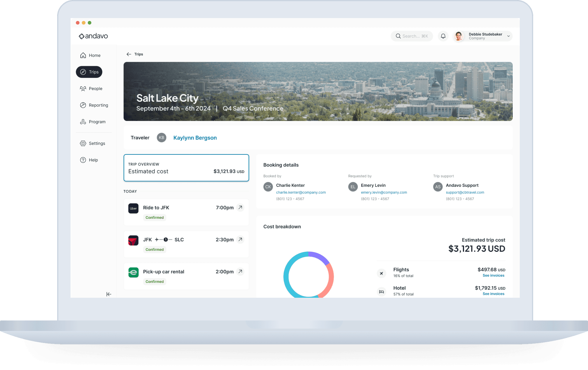The width and height of the screenshot is (588, 370).
Task: Expand the Debbie Studebaker account dropdown
Action: pyautogui.click(x=508, y=36)
